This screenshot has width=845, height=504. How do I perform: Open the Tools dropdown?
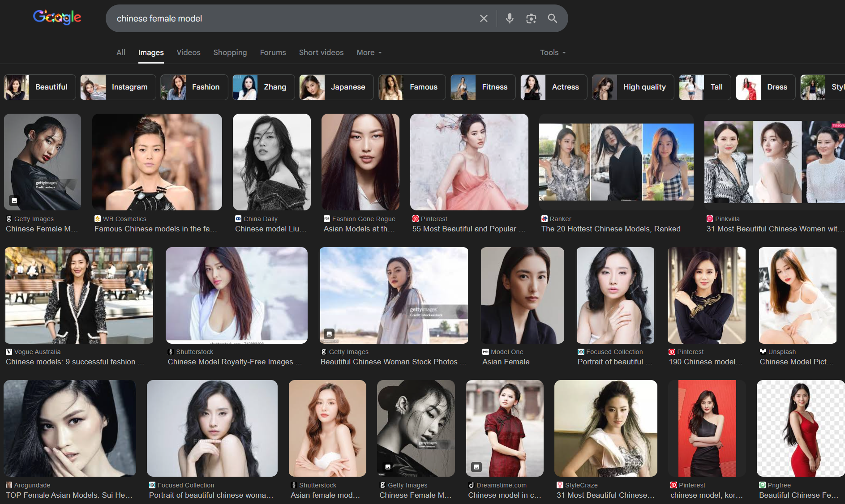[553, 52]
